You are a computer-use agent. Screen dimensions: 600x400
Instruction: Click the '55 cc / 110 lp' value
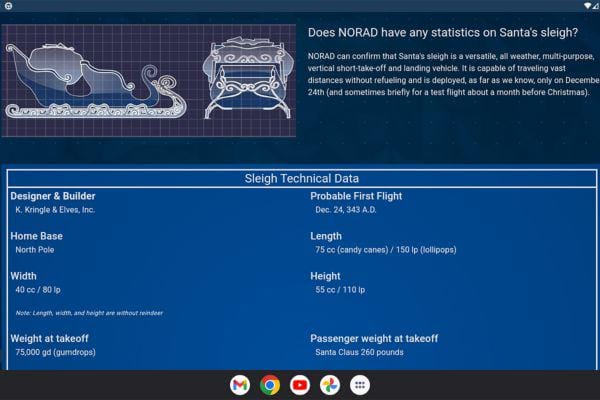click(x=340, y=290)
